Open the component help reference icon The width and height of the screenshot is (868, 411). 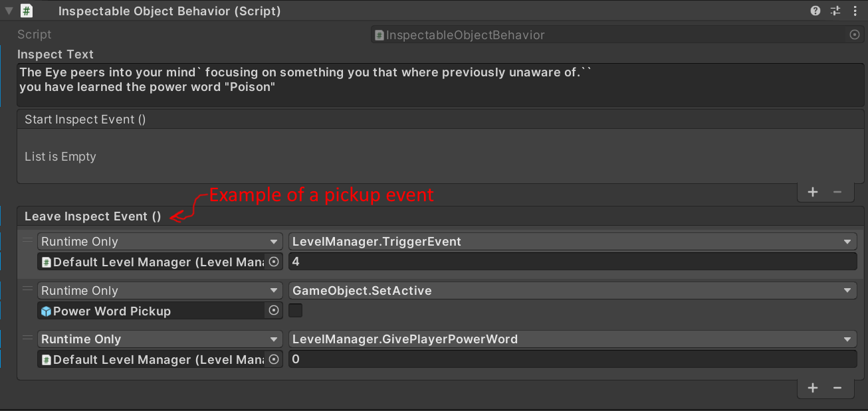(815, 11)
